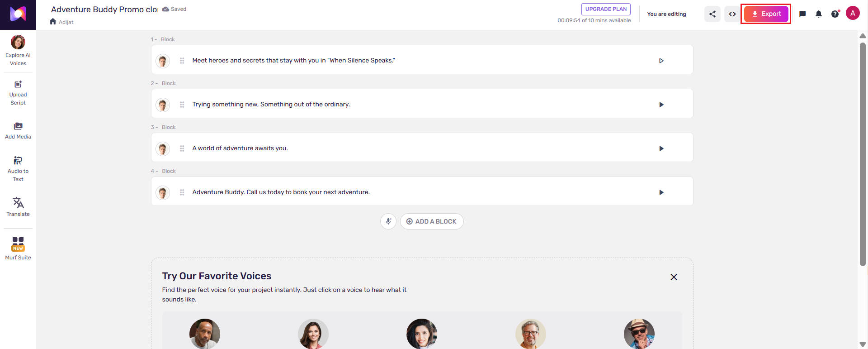Click the Export button
The width and height of the screenshot is (868, 349).
click(x=766, y=14)
